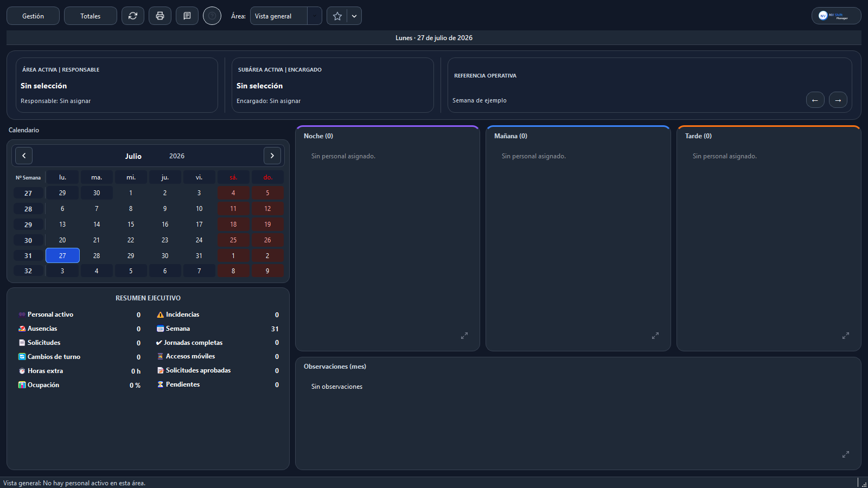868x488 pixels.
Task: Click the Sin observaciones text
Action: [x=337, y=387]
